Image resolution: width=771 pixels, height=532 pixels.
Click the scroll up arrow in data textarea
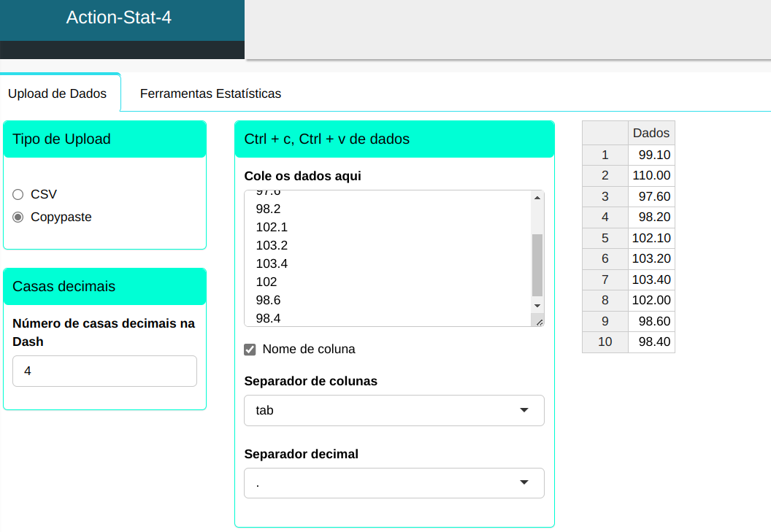(537, 198)
